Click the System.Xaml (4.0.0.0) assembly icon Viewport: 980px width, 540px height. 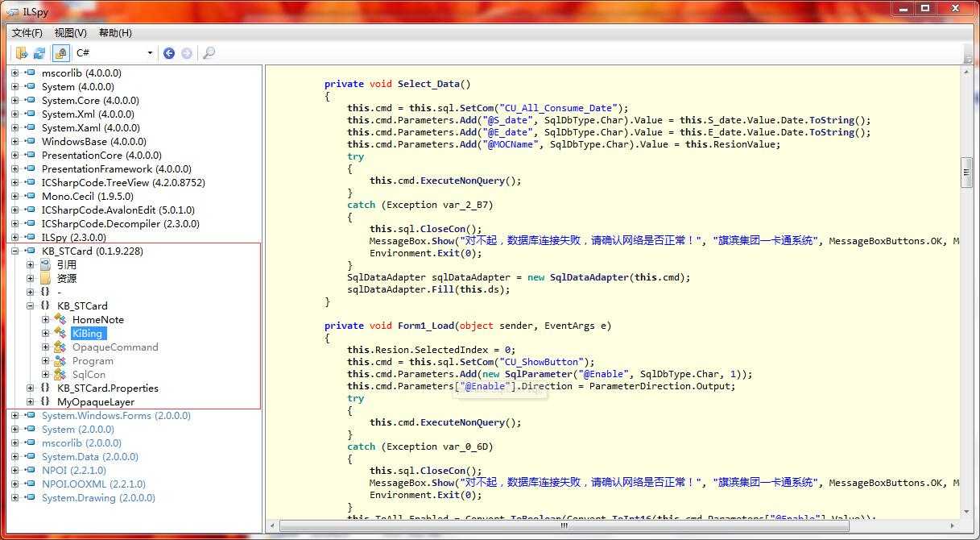click(x=30, y=127)
